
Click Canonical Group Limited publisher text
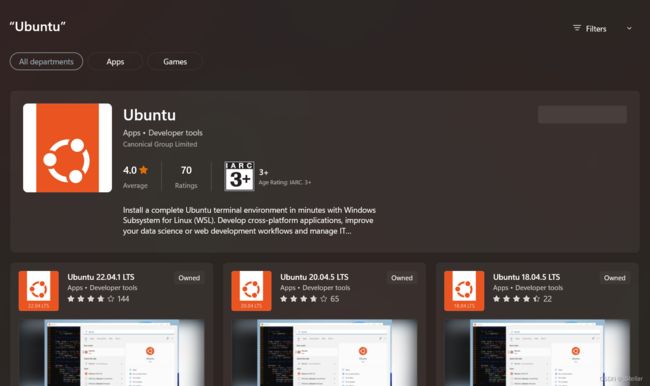[160, 144]
